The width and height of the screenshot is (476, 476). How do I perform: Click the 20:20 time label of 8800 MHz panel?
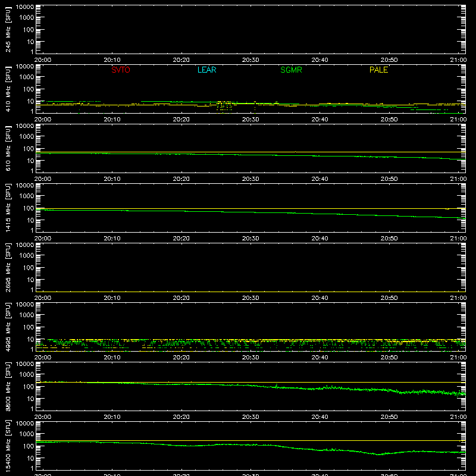point(181,417)
